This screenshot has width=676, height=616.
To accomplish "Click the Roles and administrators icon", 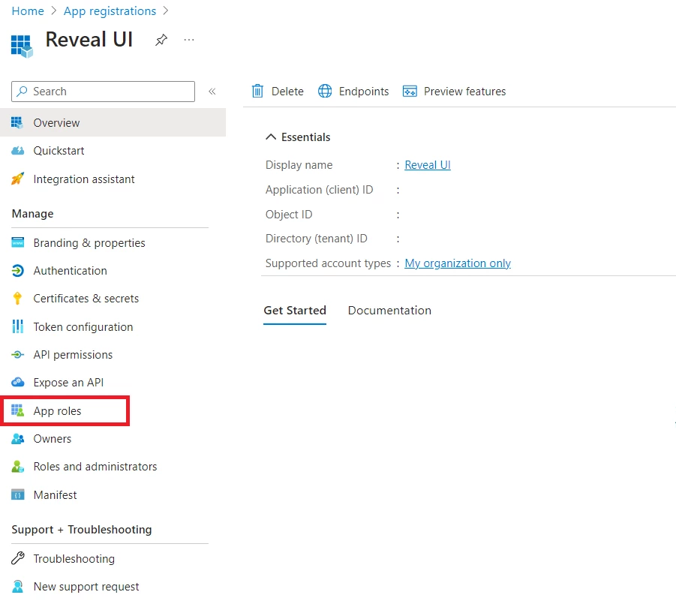I will (x=17, y=467).
